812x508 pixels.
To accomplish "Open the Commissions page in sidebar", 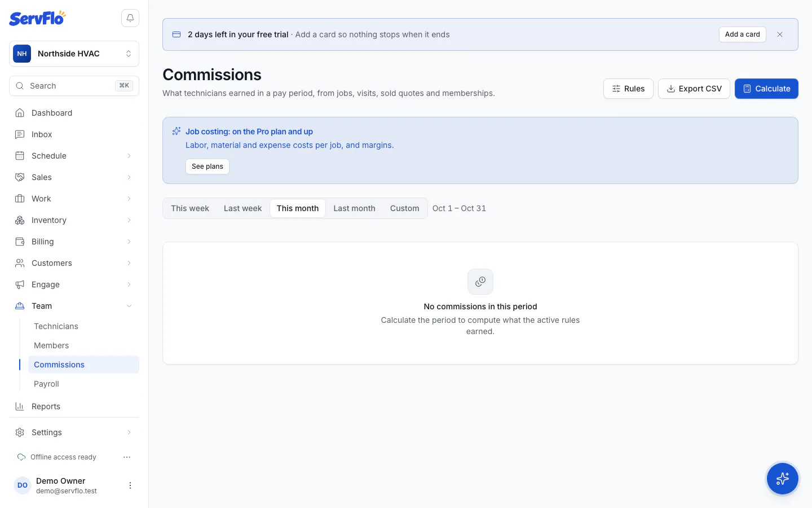I will coord(83,365).
